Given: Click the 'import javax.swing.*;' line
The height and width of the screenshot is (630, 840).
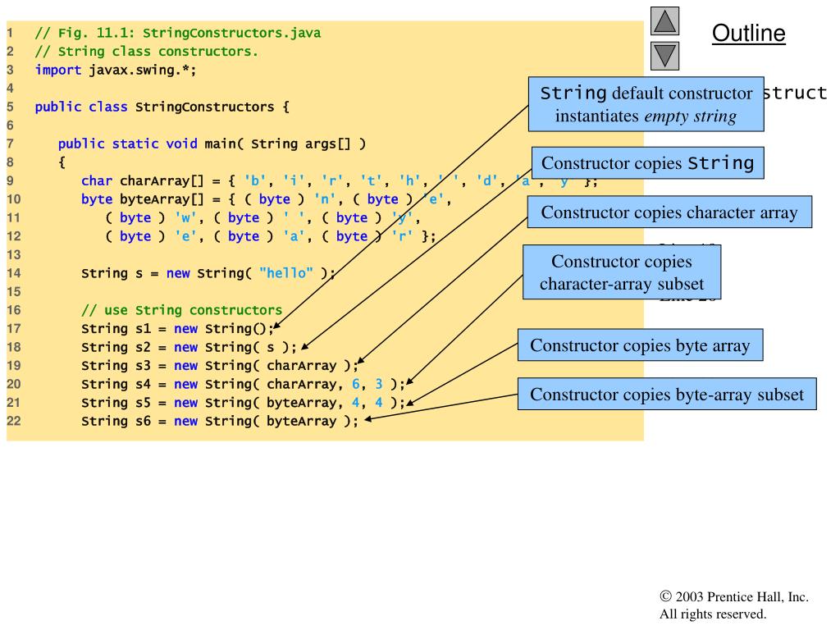Looking at the screenshot, I should (116, 71).
